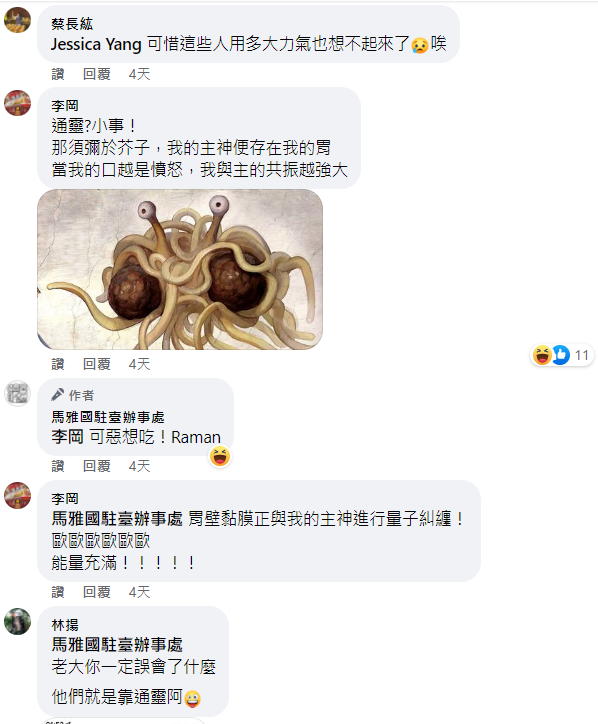Click 4天 timestamp under author's reply
This screenshot has height=724, width=598.
[139, 466]
